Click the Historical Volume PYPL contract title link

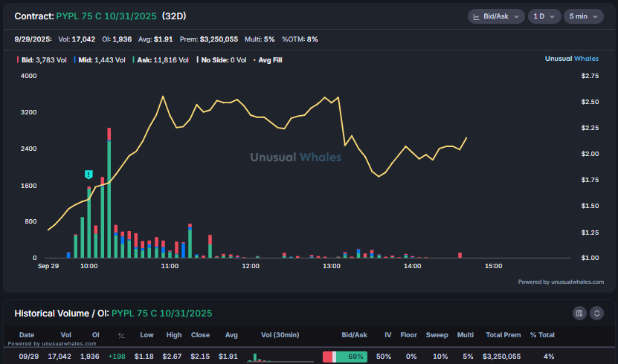click(161, 313)
